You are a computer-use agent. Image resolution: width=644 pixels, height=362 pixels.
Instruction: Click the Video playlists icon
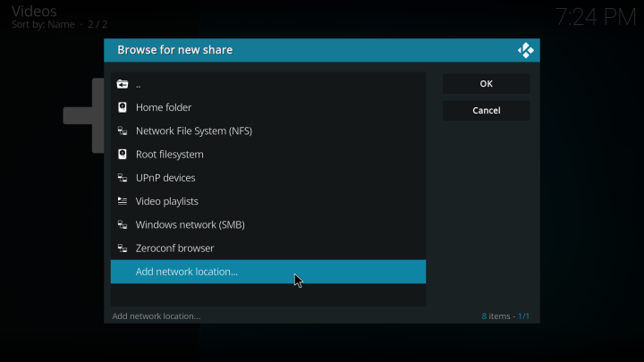coord(123,201)
